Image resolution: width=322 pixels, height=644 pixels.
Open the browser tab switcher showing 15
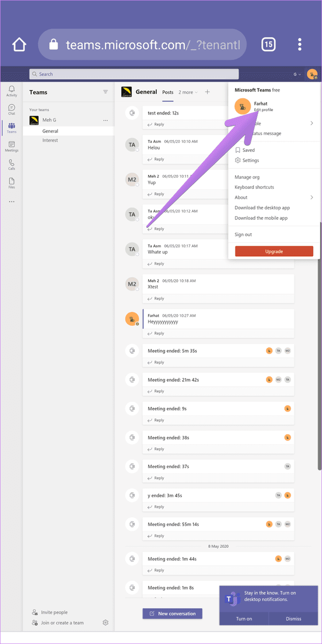coord(269,44)
